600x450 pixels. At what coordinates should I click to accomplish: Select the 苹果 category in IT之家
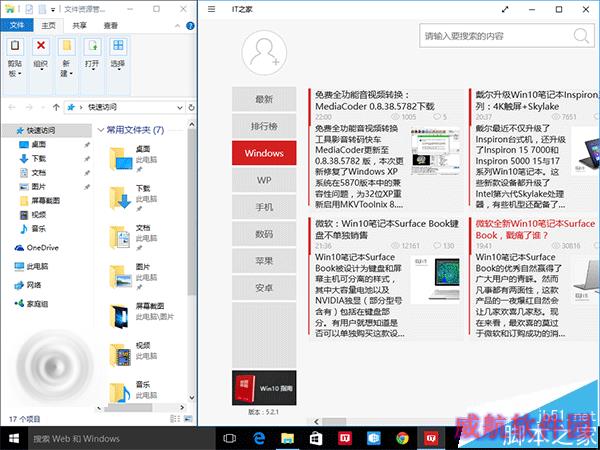click(264, 261)
